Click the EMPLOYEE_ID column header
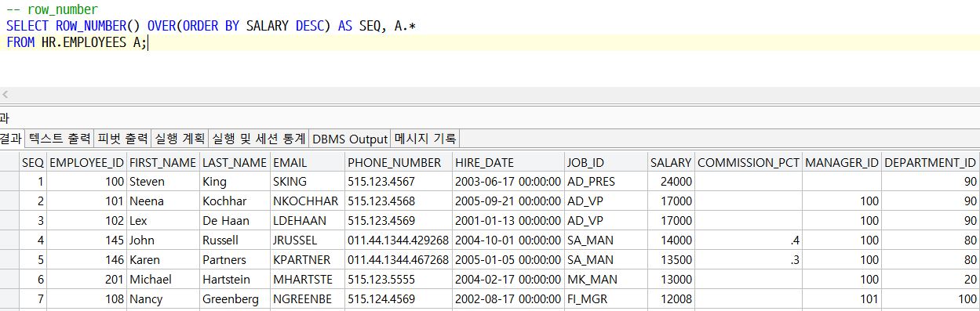This screenshot has height=311, width=980. pos(86,163)
